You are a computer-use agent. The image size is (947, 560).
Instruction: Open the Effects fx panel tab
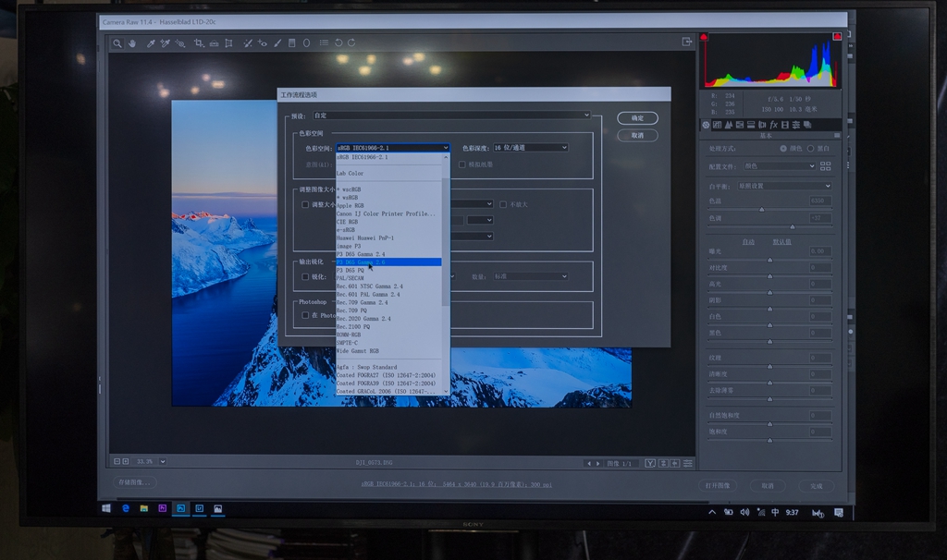(x=774, y=125)
